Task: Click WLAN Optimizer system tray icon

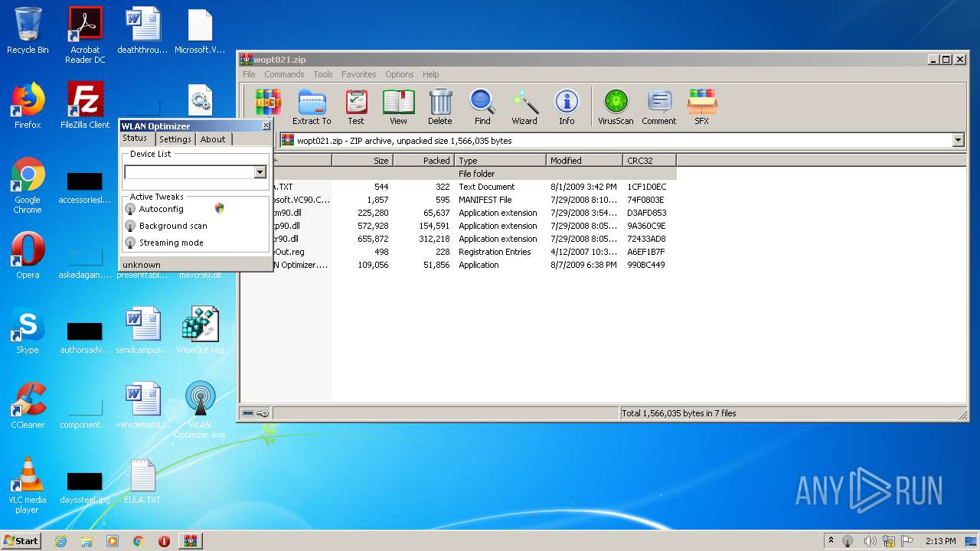Action: click(848, 541)
